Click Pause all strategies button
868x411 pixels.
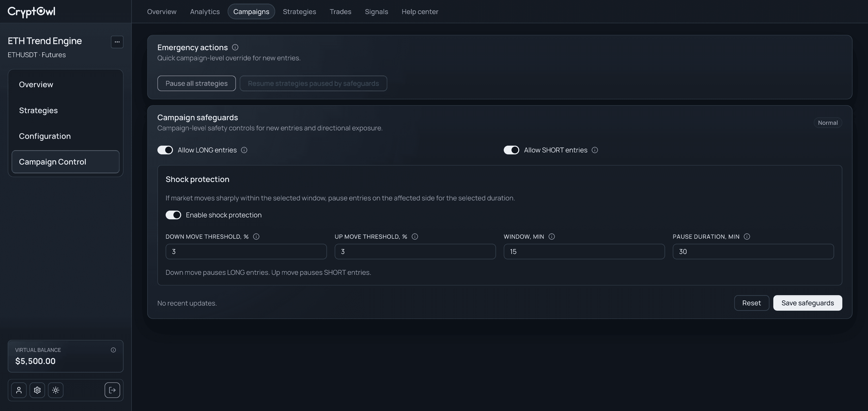196,83
